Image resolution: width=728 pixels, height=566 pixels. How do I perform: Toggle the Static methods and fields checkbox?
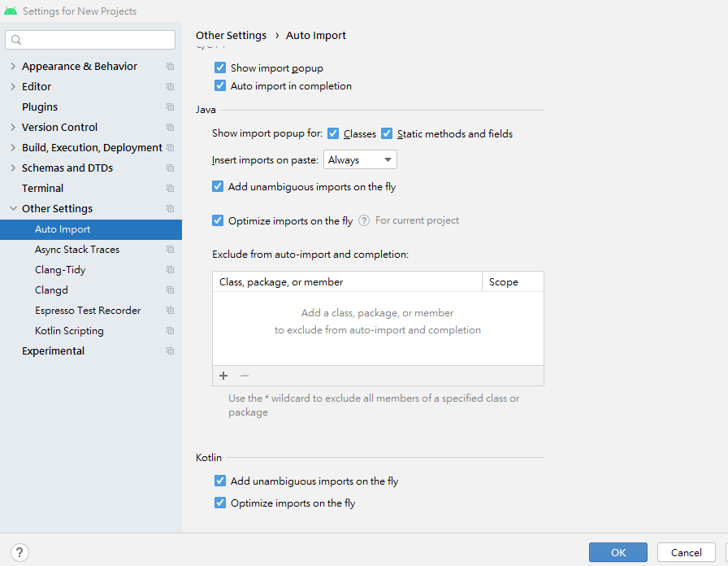click(x=387, y=133)
